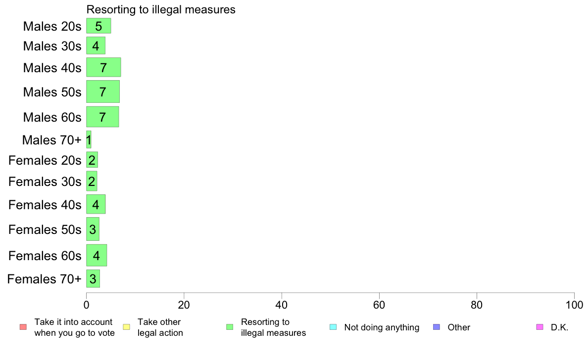Select the Females 50s bar showing 3
This screenshot has height=364, width=588.
pos(93,229)
